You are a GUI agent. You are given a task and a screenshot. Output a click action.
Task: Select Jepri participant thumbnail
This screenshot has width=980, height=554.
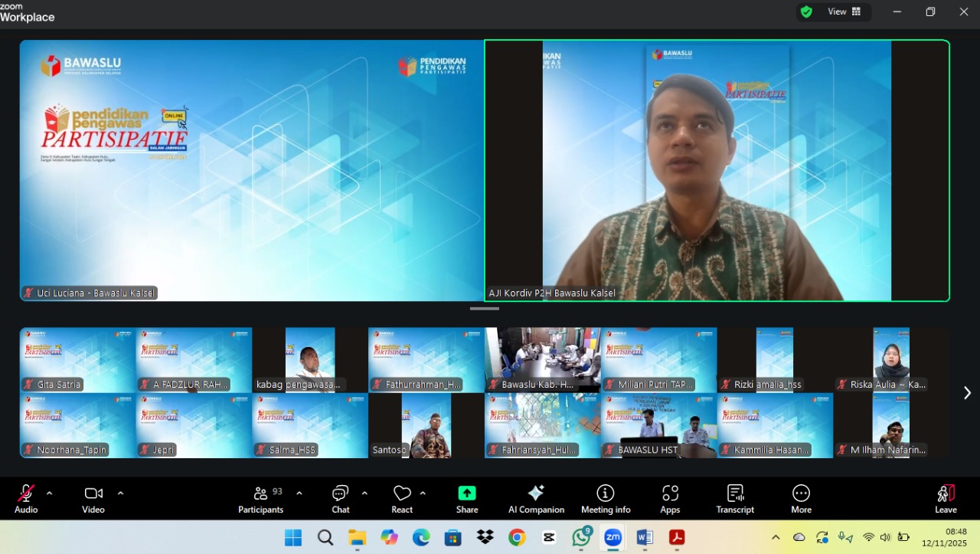tap(194, 426)
